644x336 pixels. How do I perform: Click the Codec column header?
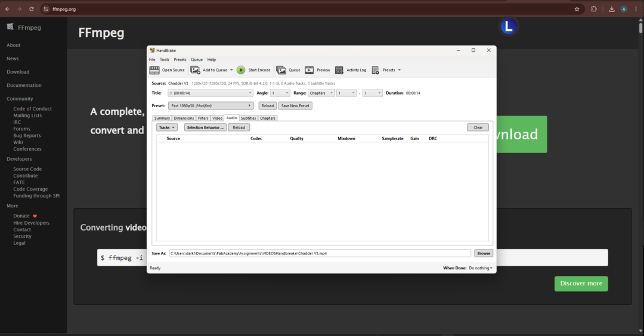coord(256,139)
